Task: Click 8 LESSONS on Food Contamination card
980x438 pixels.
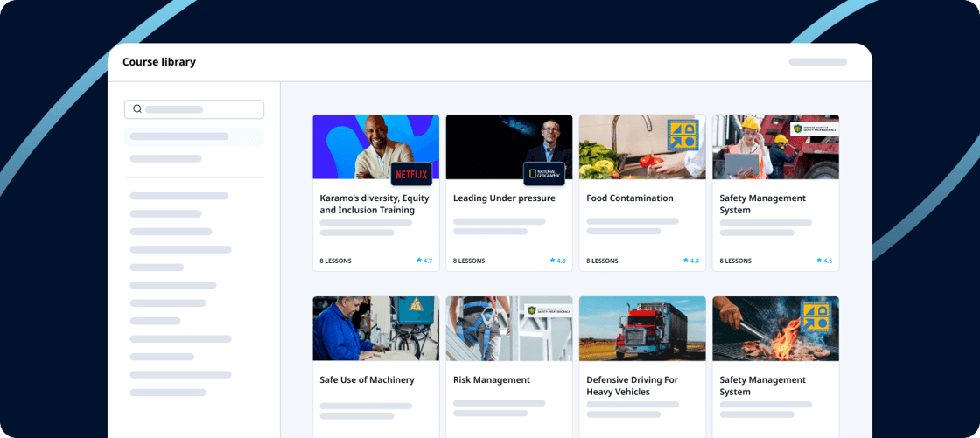Action: pos(602,261)
